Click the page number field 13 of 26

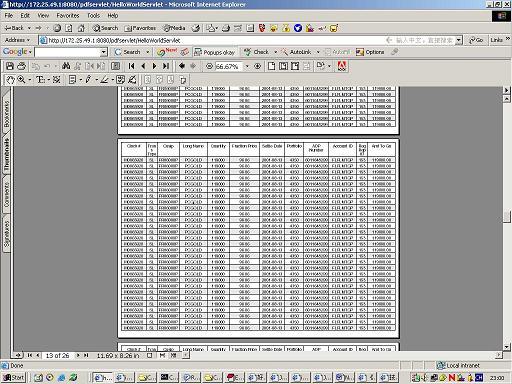coord(57,356)
